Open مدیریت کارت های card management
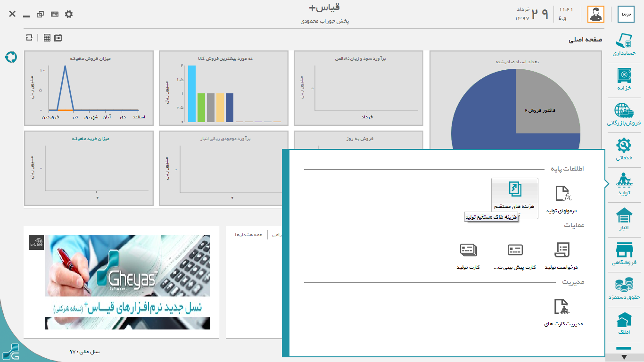This screenshot has width=644, height=362. tap(561, 313)
